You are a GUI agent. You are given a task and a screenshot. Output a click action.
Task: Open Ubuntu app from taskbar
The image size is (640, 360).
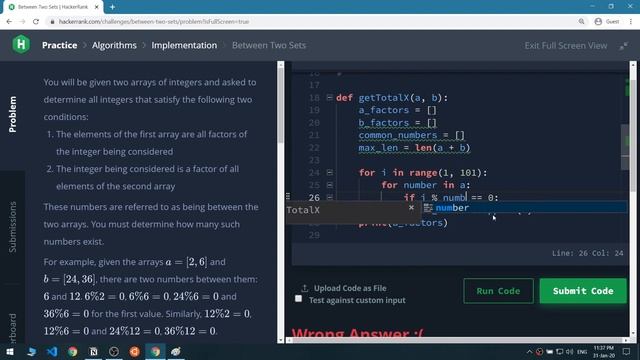[x=135, y=352]
